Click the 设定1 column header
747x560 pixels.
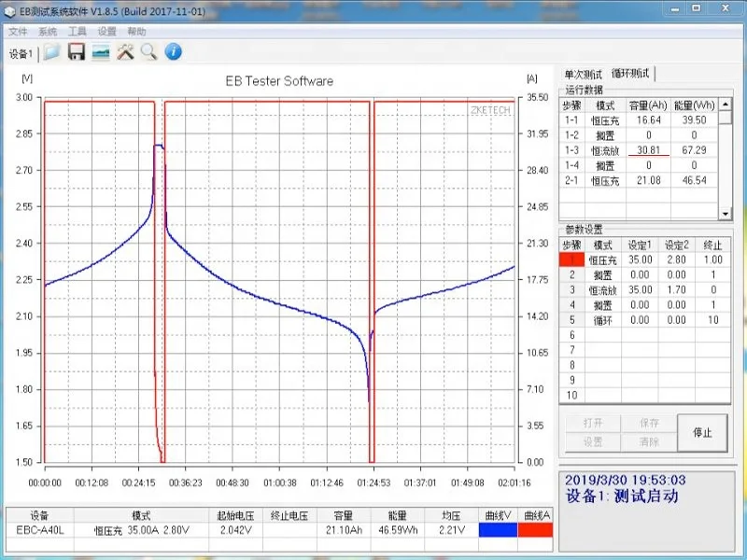click(x=640, y=245)
